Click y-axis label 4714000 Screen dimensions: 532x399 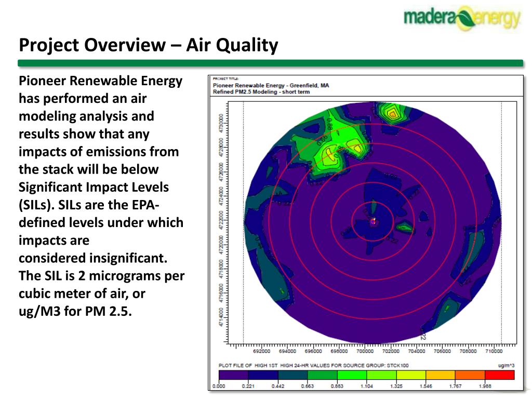221,317
